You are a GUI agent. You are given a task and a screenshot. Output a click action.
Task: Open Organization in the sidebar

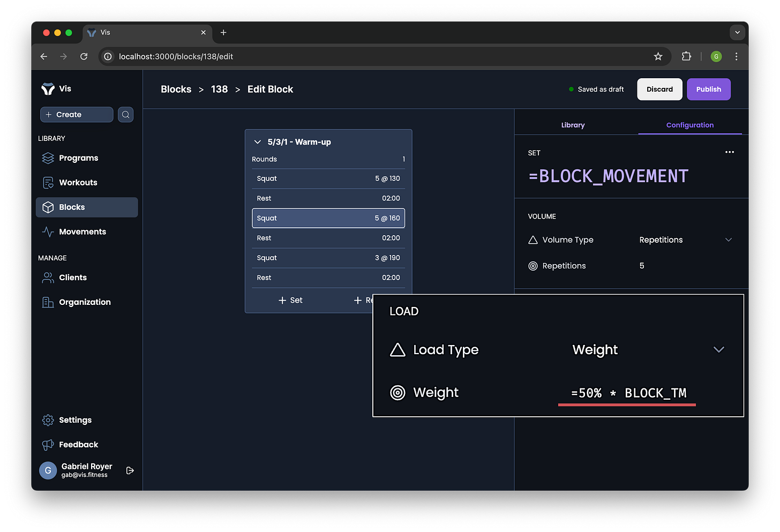[87, 302]
